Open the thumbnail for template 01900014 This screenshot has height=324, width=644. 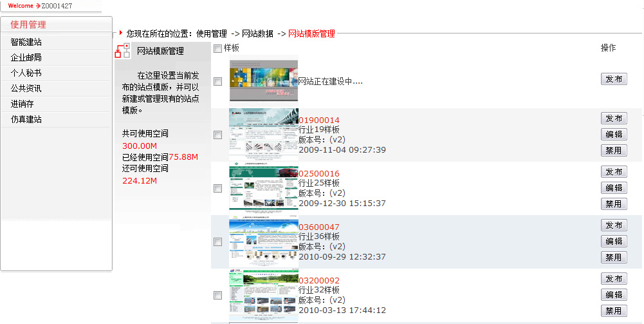pyautogui.click(x=264, y=135)
